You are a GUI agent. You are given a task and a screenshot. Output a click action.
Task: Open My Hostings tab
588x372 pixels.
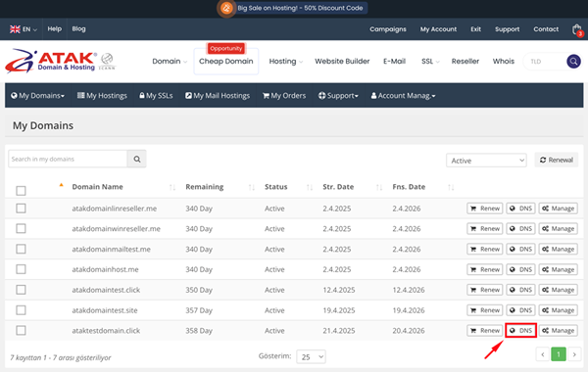click(x=102, y=96)
